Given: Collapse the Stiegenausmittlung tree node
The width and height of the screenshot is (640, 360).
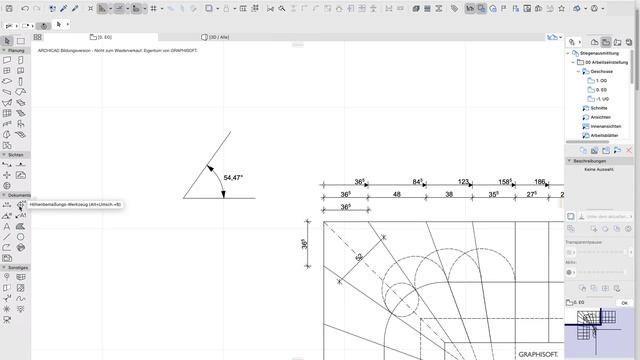Looking at the screenshot, I should 568,53.
